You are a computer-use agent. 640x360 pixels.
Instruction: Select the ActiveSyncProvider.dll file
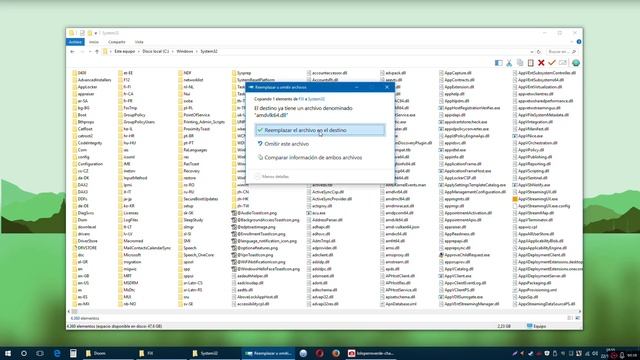[x=329, y=199]
